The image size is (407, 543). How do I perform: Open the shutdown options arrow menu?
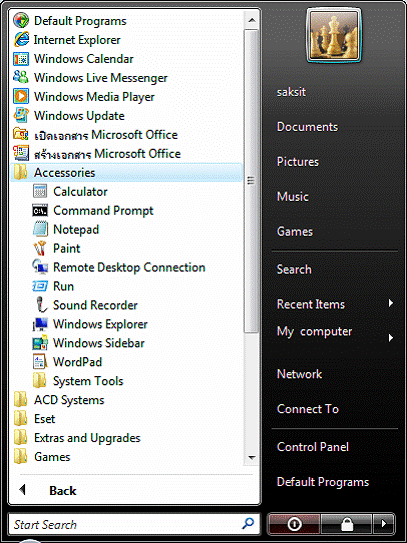(x=383, y=524)
